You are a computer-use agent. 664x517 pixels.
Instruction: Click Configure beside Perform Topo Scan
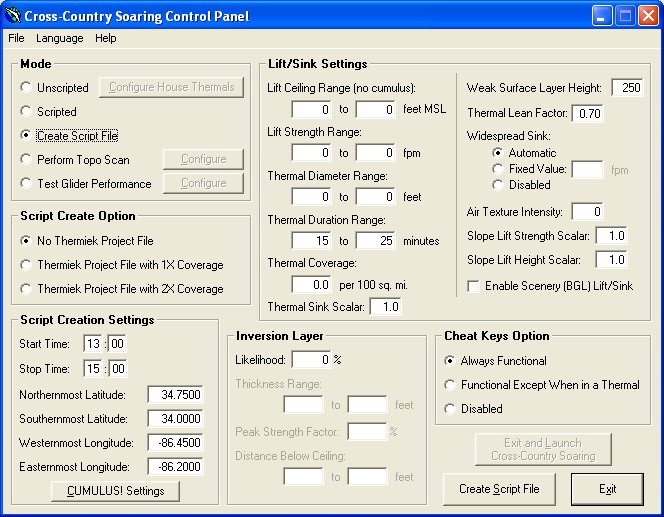coord(204,159)
